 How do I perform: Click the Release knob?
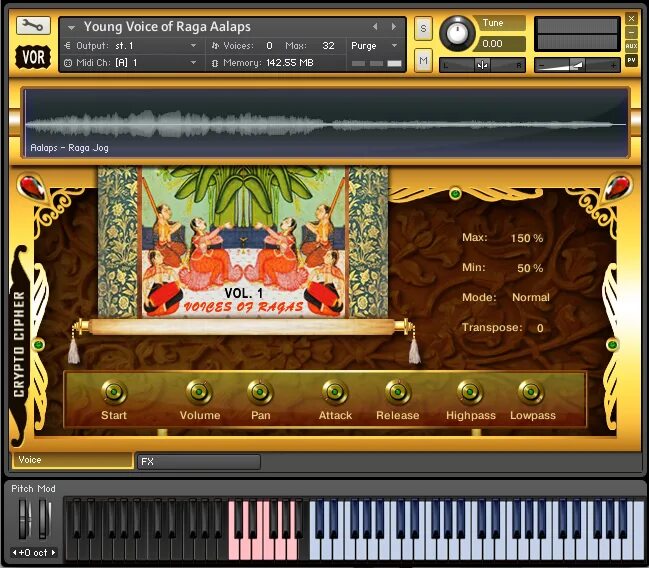(398, 392)
